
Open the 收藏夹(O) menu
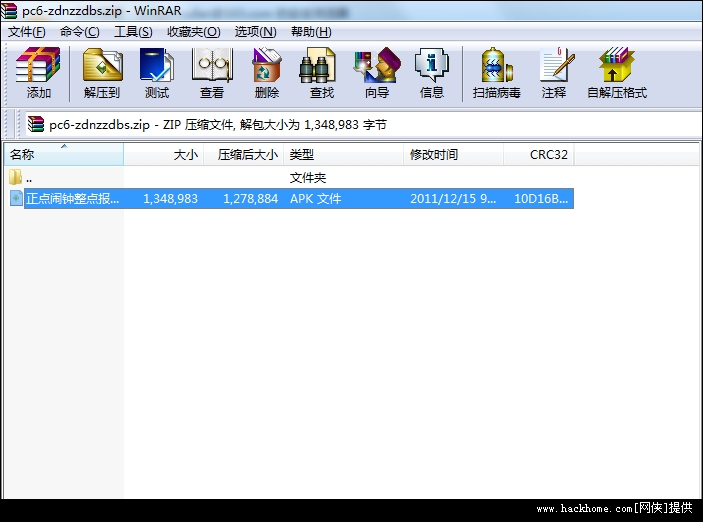pyautogui.click(x=193, y=32)
